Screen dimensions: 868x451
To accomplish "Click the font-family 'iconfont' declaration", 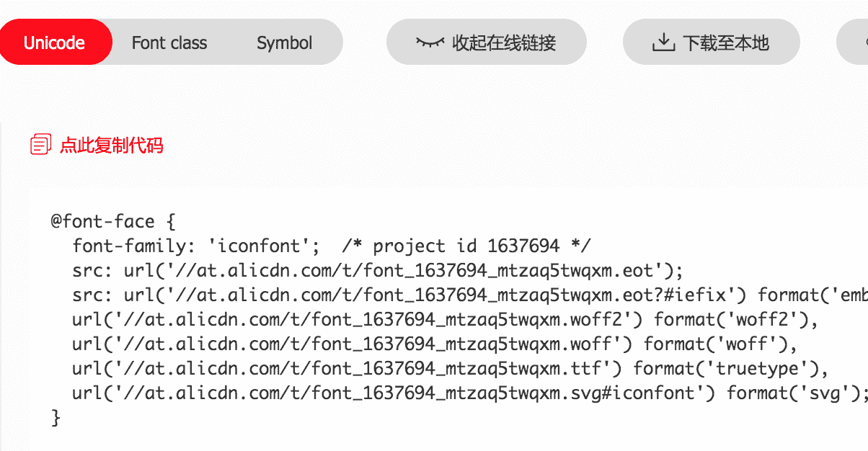I will 196,246.
